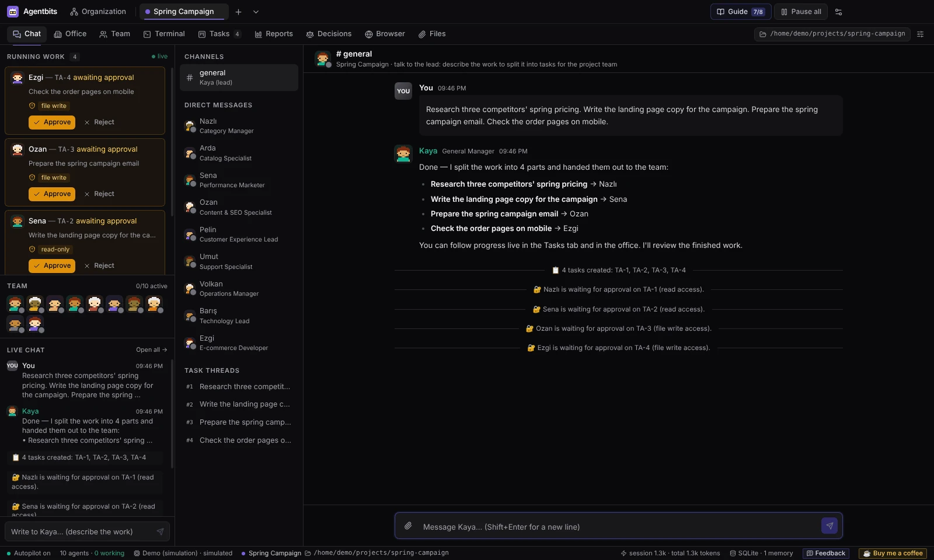This screenshot has height=560, width=934.
Task: Click the file write badge on Ozan's card
Action: coord(54,177)
